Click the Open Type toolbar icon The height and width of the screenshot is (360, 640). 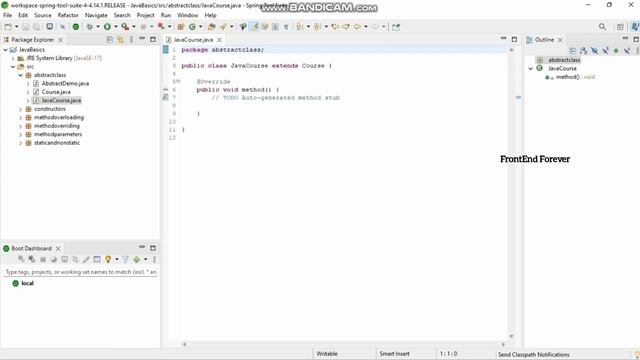tap(211, 27)
